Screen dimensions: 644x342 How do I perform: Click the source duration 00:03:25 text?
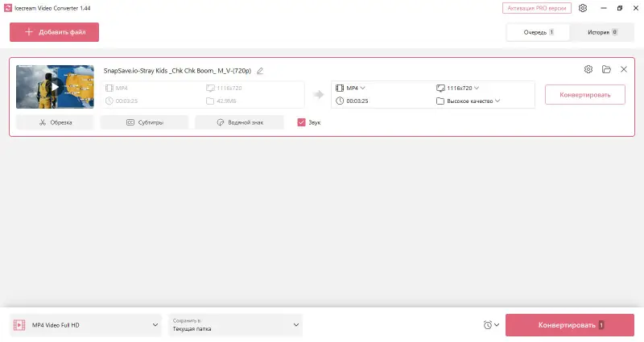[126, 101]
